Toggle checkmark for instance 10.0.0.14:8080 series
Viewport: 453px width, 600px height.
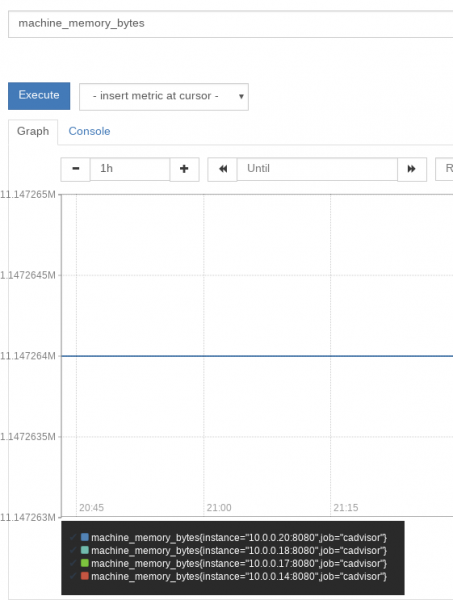point(73,576)
